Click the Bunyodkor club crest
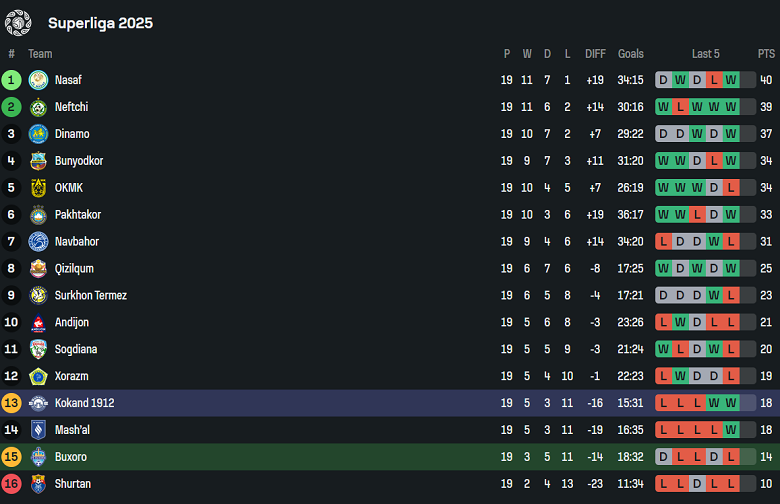The width and height of the screenshot is (780, 504). [x=38, y=161]
